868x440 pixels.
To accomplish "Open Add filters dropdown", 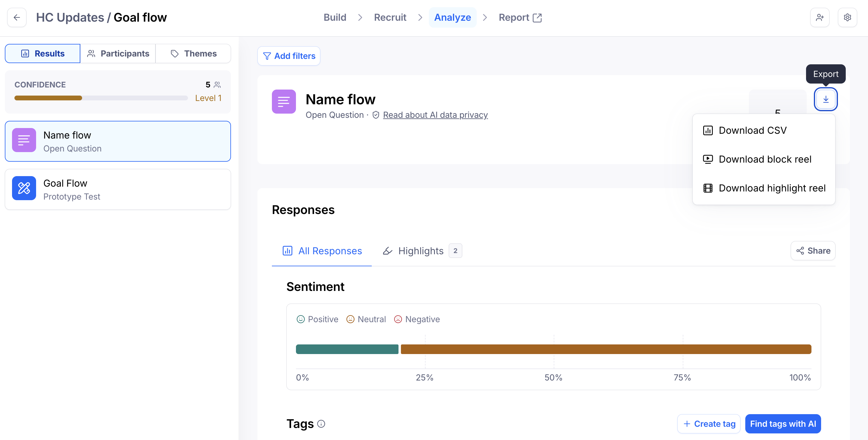I will tap(289, 56).
